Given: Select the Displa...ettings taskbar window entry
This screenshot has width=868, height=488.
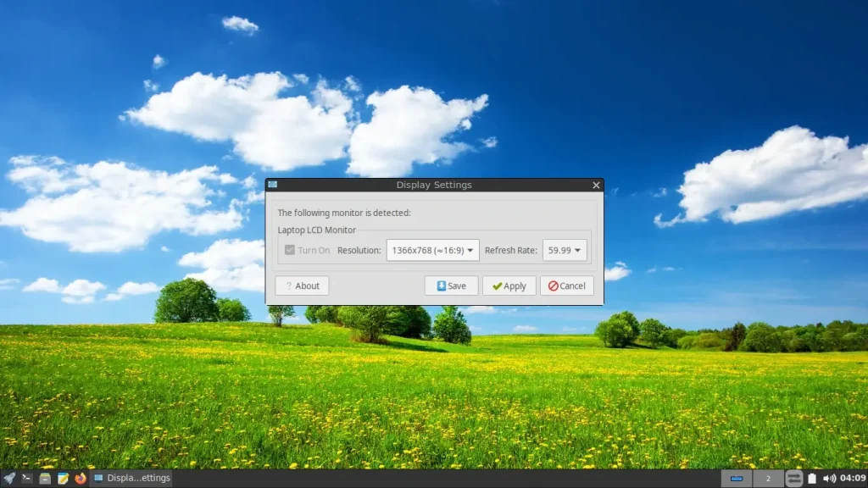Looking at the screenshot, I should (x=131, y=478).
